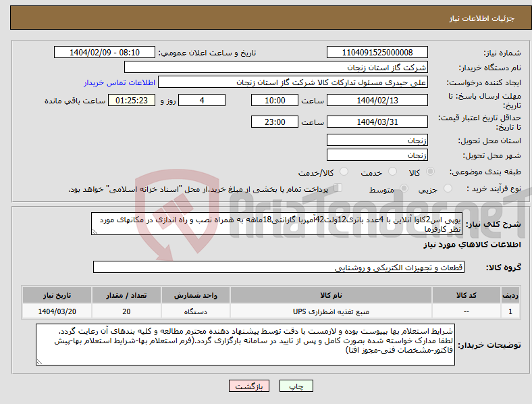The image size is (532, 404).
Task: Click the remaining days field showing 4
Action: [202, 100]
